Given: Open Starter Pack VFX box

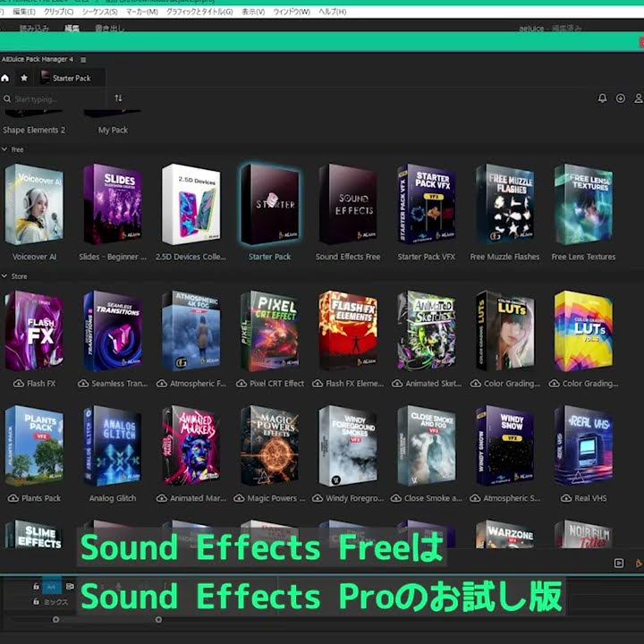Looking at the screenshot, I should 427,204.
